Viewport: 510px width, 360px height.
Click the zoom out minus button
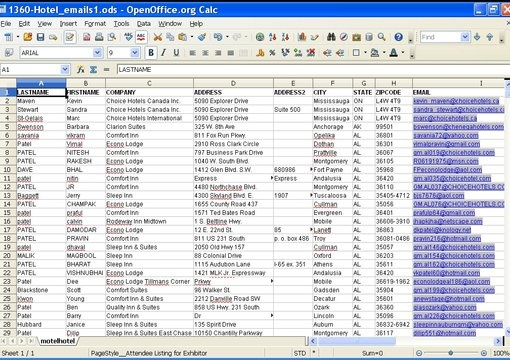pyautogui.click(x=419, y=353)
